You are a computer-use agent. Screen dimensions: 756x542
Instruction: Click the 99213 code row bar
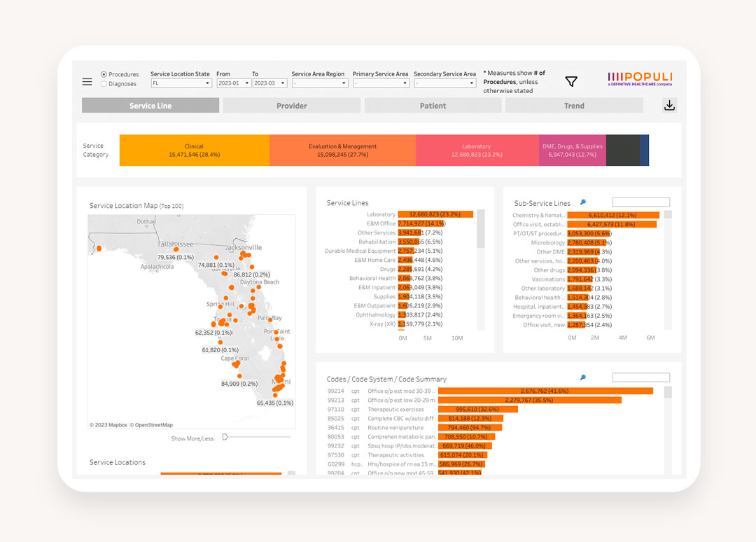tap(530, 401)
